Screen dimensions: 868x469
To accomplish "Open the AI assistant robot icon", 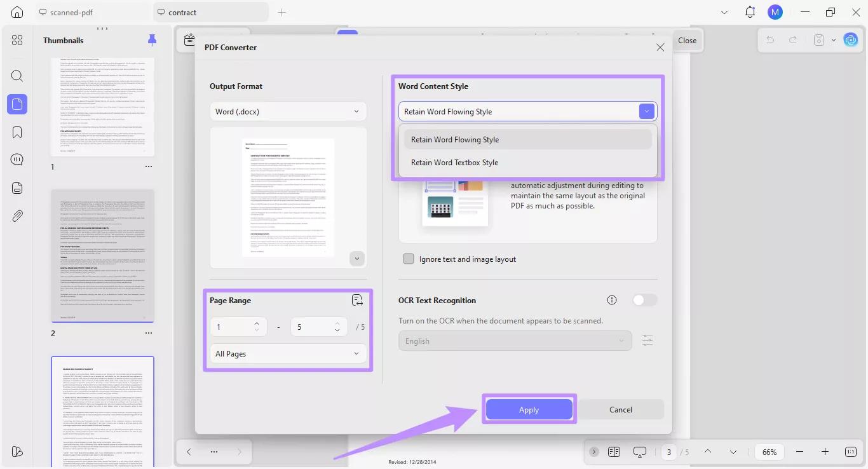I will tap(851, 39).
